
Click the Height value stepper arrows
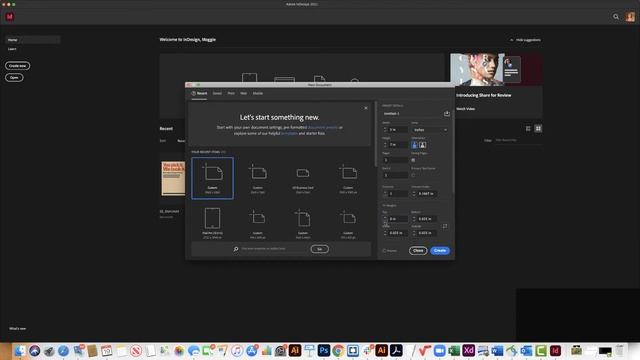(385, 145)
